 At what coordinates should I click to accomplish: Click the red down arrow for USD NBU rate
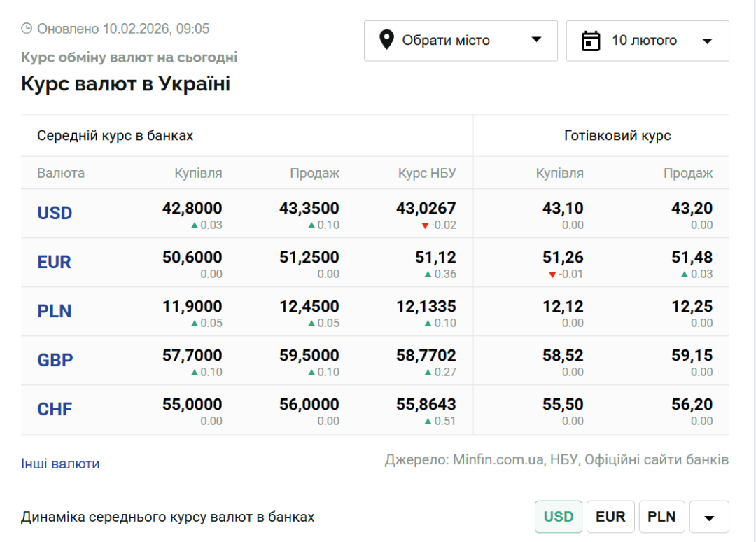425,225
